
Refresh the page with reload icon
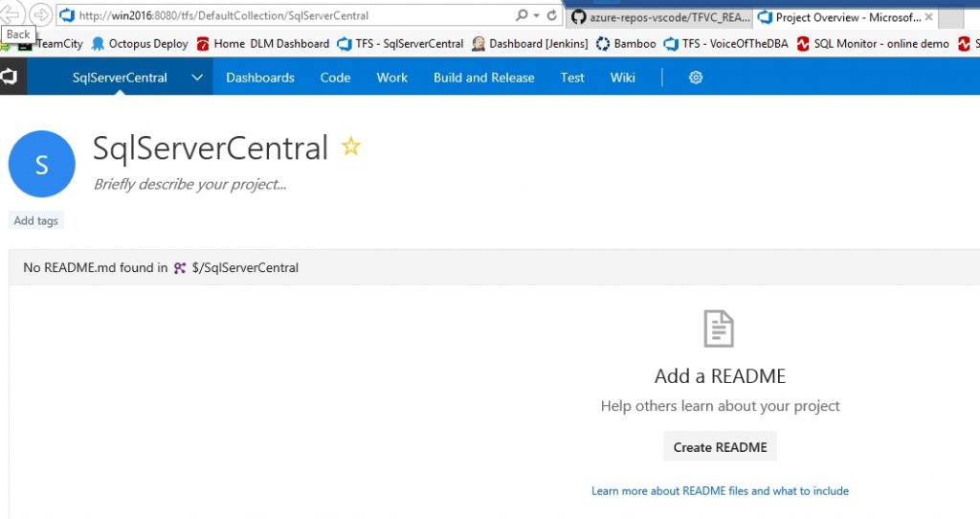pos(552,15)
